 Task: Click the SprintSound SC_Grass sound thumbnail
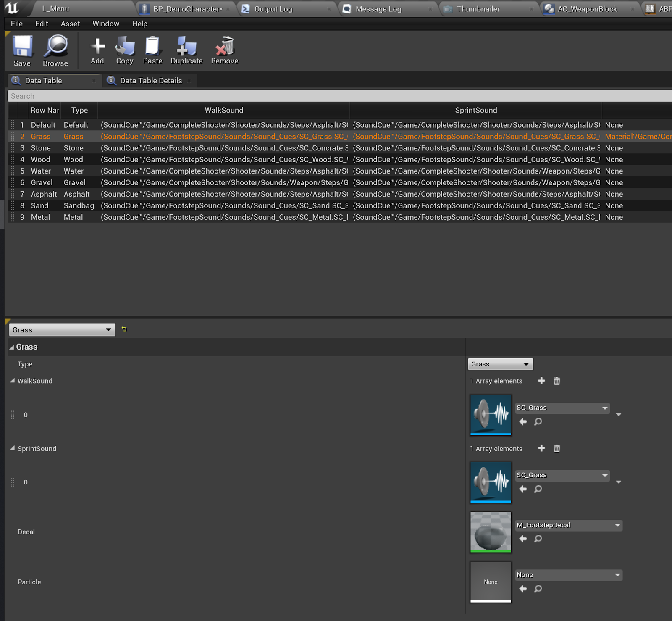(x=491, y=482)
